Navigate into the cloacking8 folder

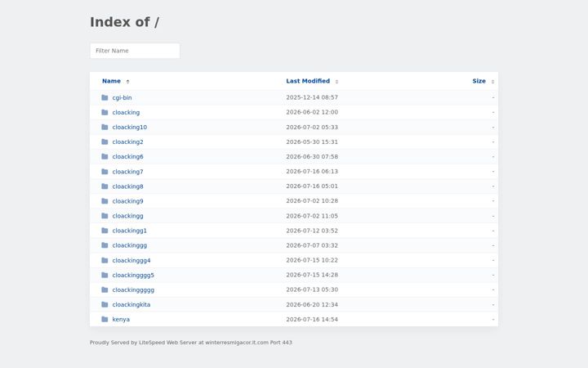pos(128,186)
